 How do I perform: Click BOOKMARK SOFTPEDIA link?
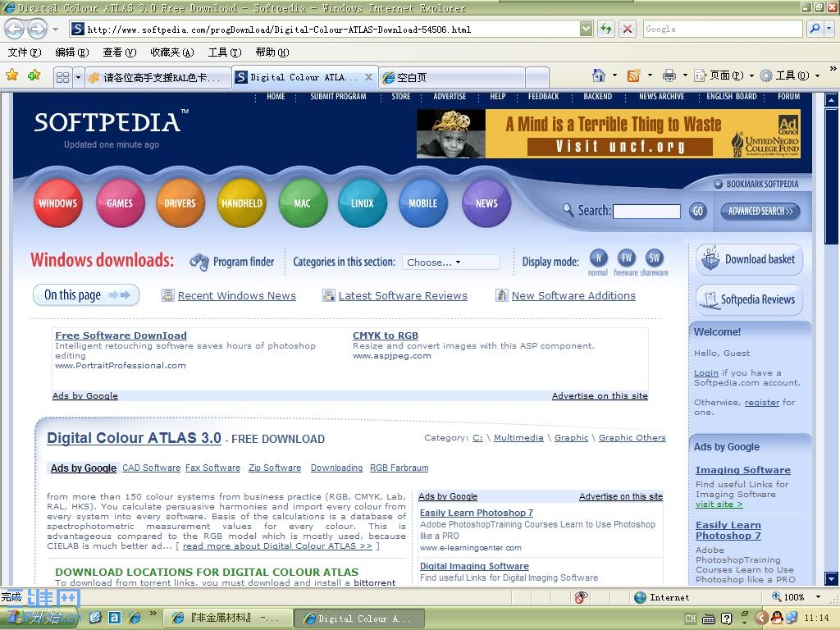click(756, 184)
